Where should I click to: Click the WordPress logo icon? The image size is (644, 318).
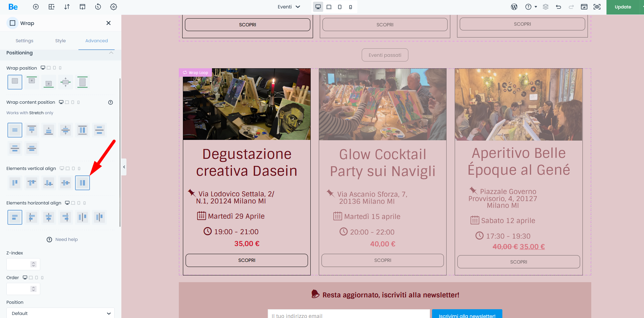point(514,7)
